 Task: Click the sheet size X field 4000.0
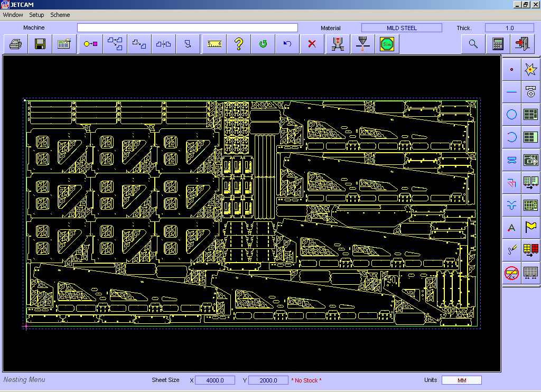(x=214, y=380)
